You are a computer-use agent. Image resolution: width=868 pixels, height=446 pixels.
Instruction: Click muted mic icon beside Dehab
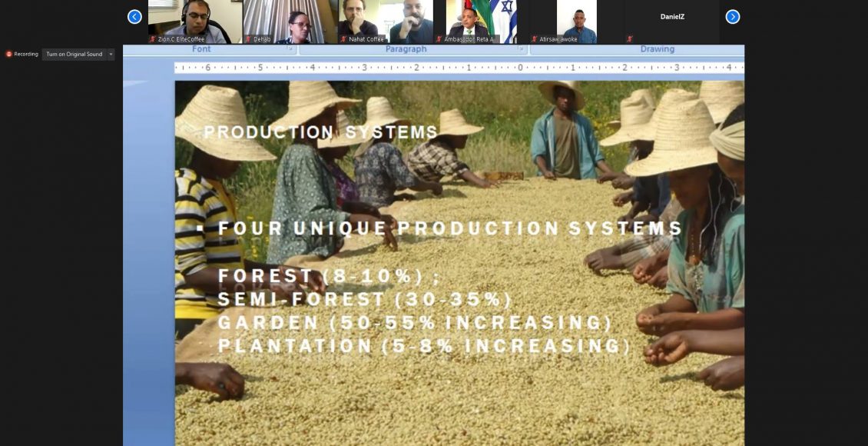point(248,39)
